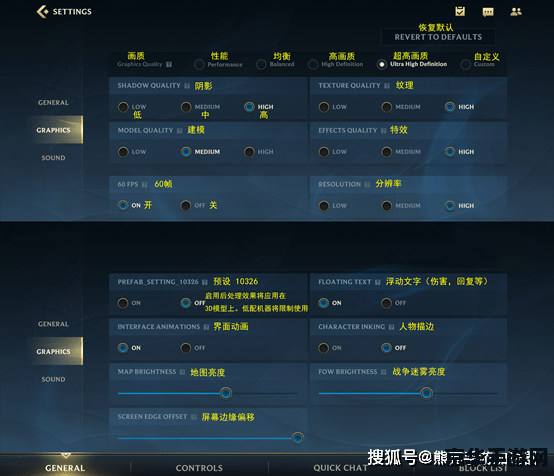Click the info icon beside Character Inking
The height and width of the screenshot is (476, 554).
point(391,327)
